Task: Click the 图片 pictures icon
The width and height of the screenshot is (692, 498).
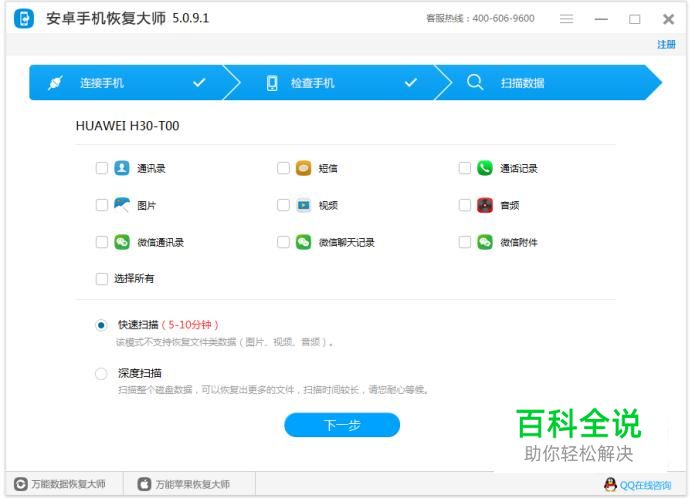Action: click(122, 205)
